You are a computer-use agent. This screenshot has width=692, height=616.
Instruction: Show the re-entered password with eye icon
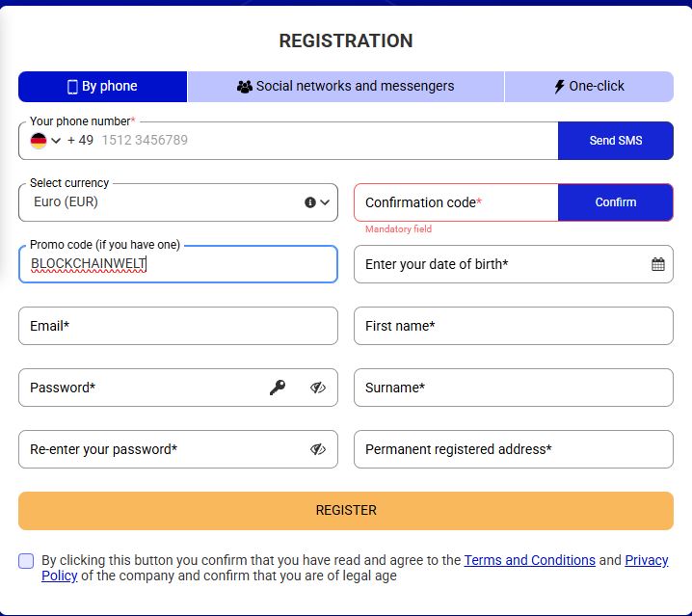coord(318,449)
